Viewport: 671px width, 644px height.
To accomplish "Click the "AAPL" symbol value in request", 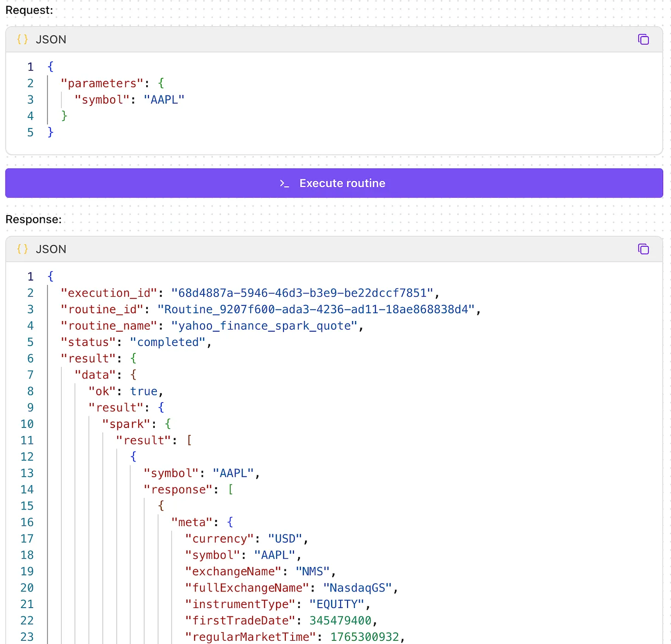I will (164, 100).
